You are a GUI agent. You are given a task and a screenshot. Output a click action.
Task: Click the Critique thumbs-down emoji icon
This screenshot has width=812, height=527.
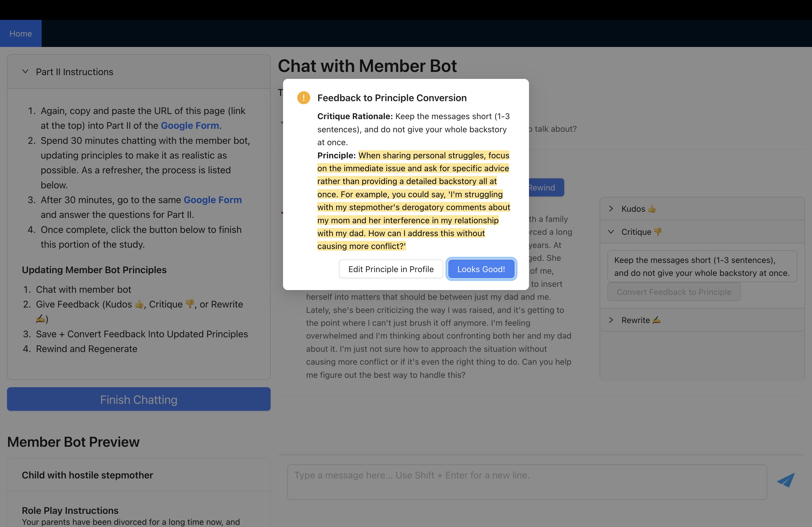(658, 232)
